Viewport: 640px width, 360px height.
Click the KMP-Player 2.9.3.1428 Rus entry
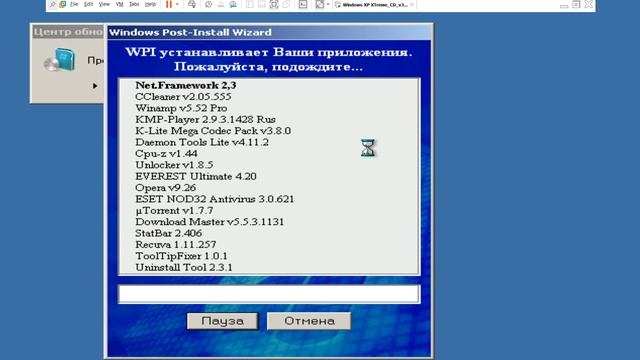coord(205,120)
